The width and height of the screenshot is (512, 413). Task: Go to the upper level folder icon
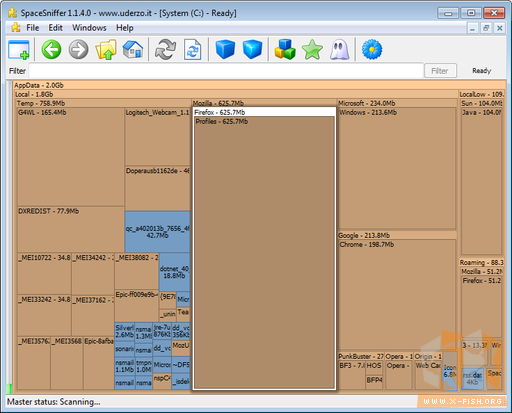[x=106, y=50]
